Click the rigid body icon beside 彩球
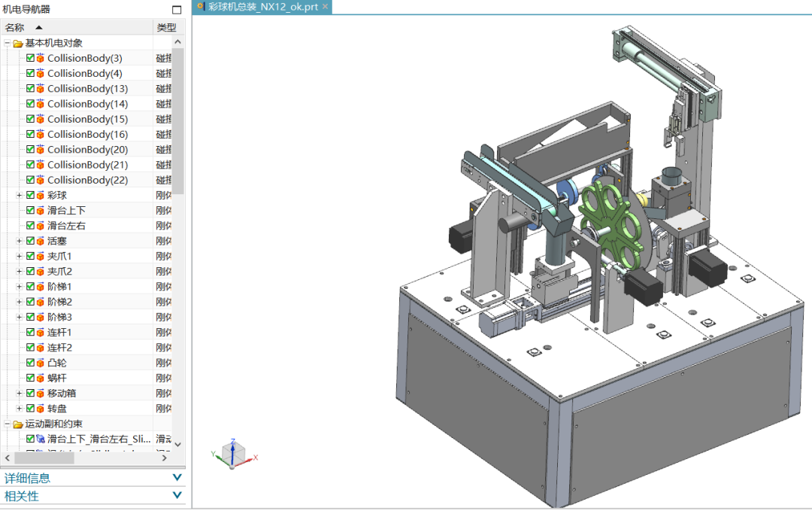 [41, 195]
